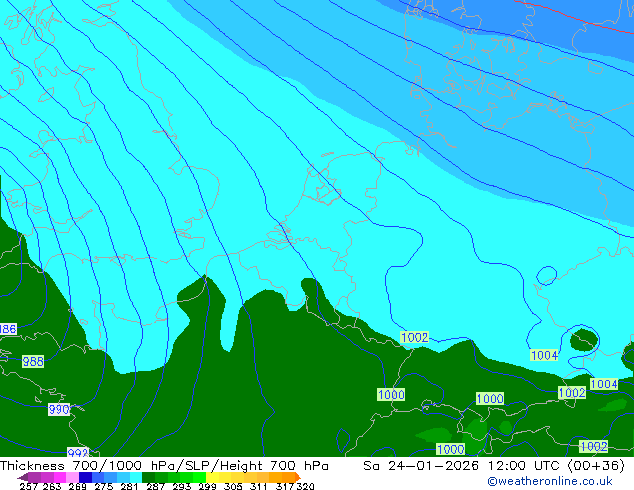Click the 990 isobar label

tap(59, 410)
